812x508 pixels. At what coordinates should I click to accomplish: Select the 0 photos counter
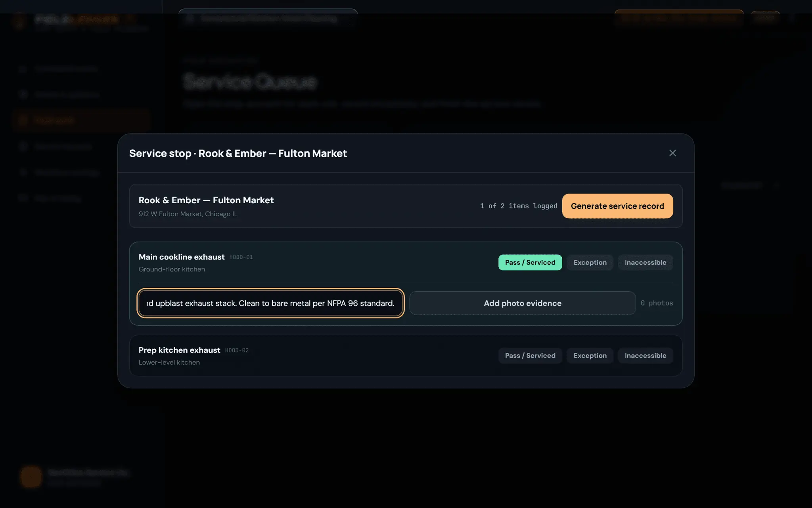tap(657, 303)
